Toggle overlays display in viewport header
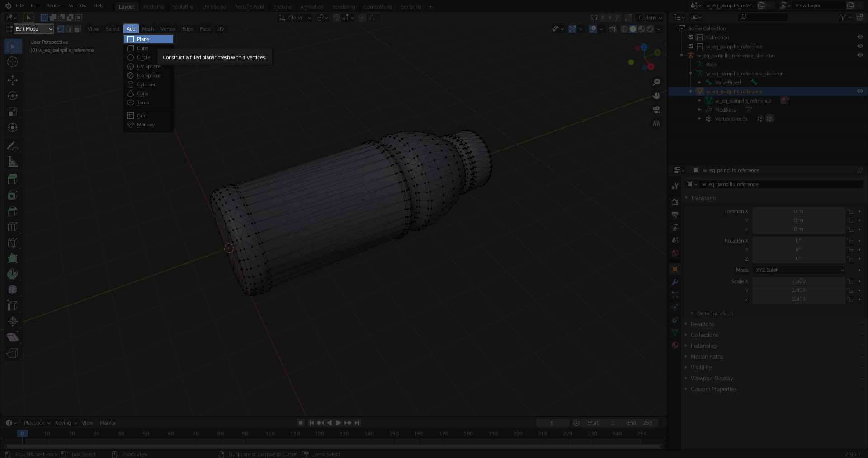This screenshot has width=868, height=458. [593, 29]
